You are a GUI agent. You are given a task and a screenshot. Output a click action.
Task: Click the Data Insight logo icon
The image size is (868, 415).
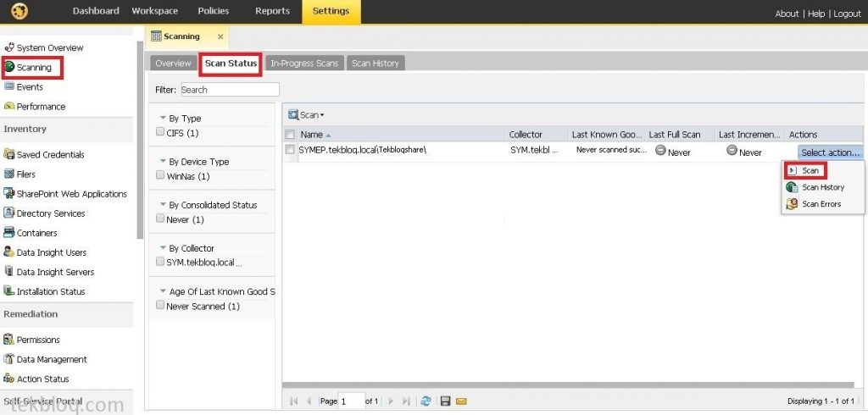tap(20, 11)
